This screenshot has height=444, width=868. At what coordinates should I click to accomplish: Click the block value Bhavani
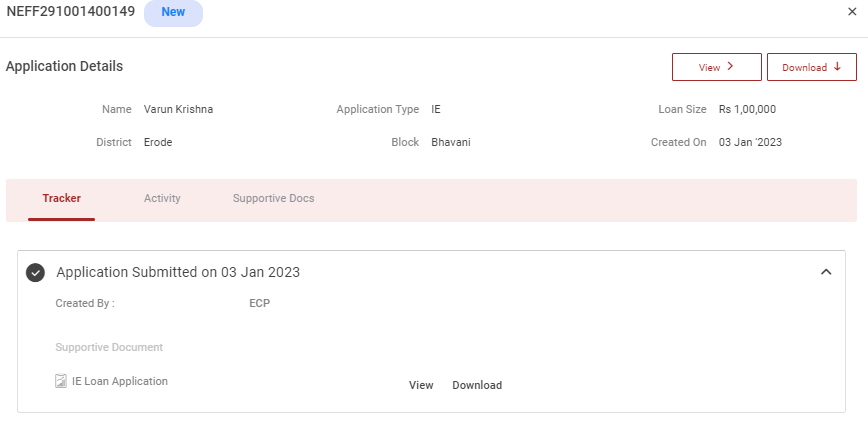tap(450, 142)
